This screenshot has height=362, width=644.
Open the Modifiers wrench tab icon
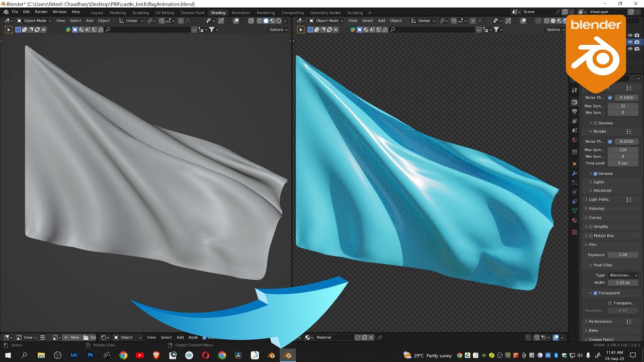(x=575, y=173)
